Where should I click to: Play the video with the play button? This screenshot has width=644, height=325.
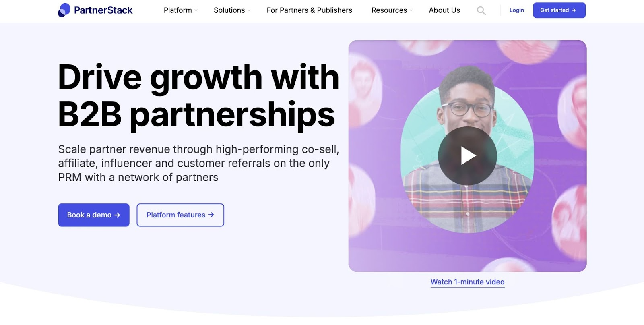[x=467, y=156]
